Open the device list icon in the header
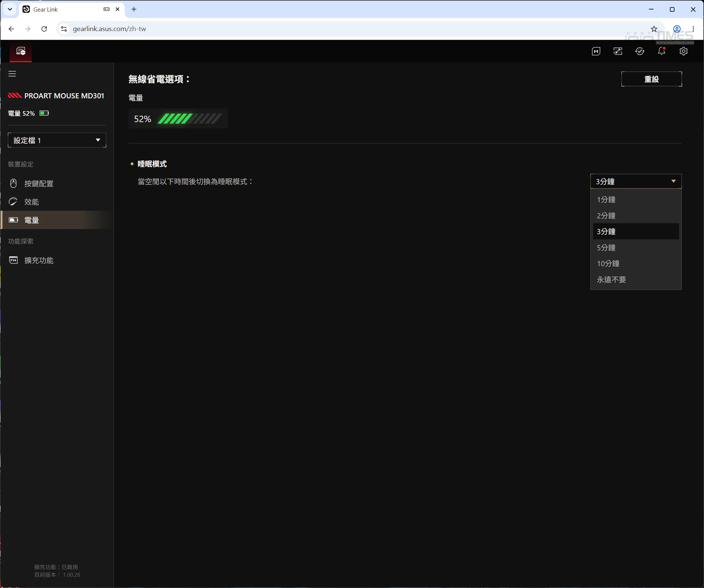704x588 pixels. (21, 51)
